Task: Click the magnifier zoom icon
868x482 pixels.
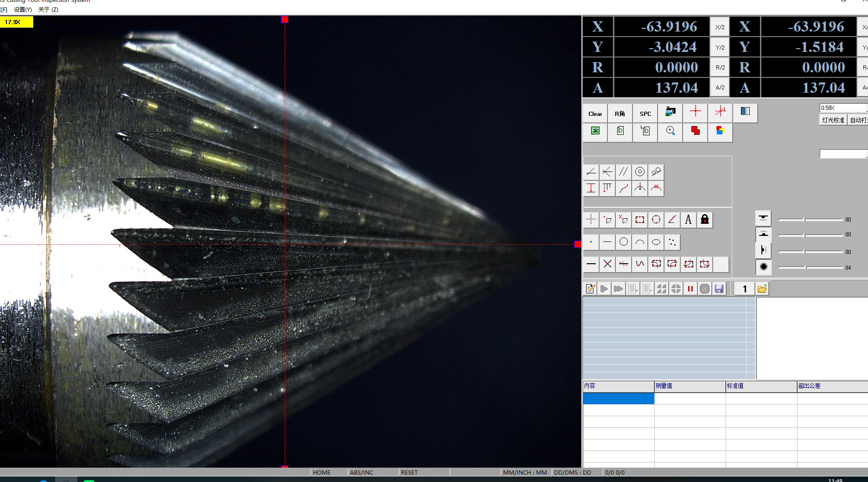Action: tap(670, 131)
